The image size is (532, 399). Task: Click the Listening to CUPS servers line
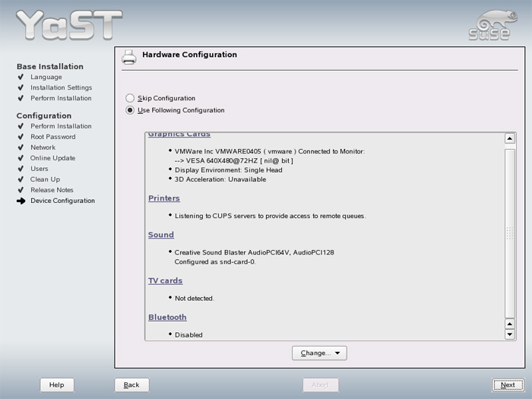[x=271, y=216]
